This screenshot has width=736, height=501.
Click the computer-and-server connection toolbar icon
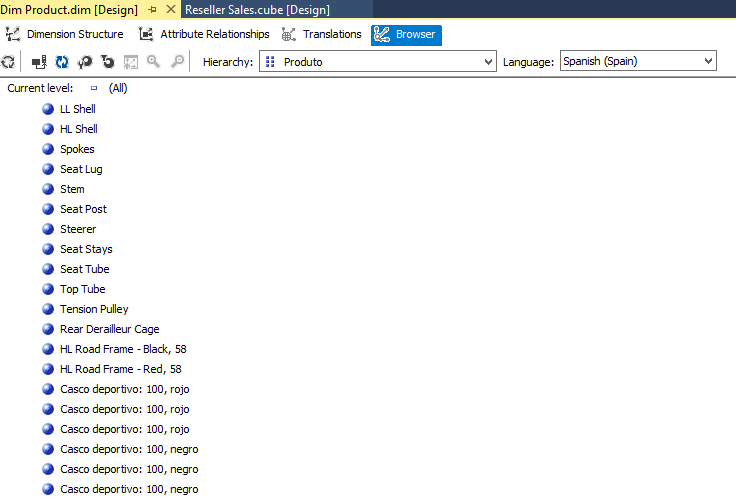coord(39,62)
